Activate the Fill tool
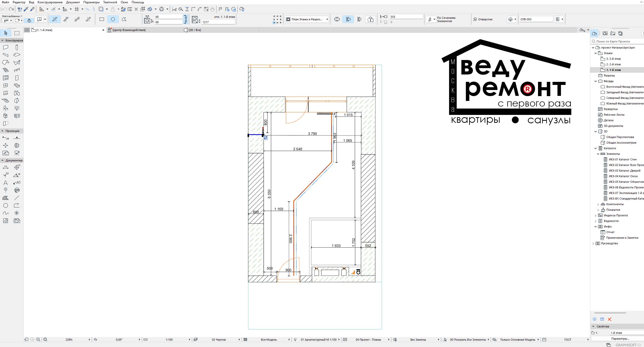 click(6, 198)
